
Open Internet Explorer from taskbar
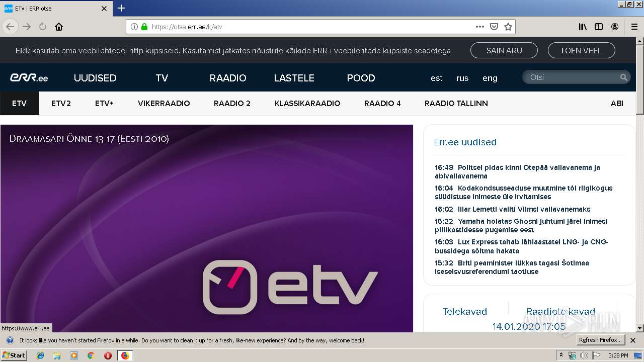(40, 355)
